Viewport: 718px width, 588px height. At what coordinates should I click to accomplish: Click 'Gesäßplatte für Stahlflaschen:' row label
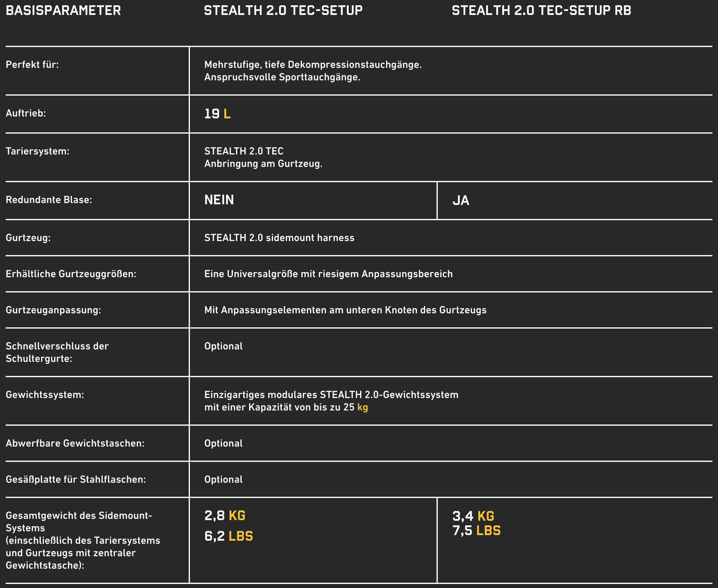(x=76, y=480)
